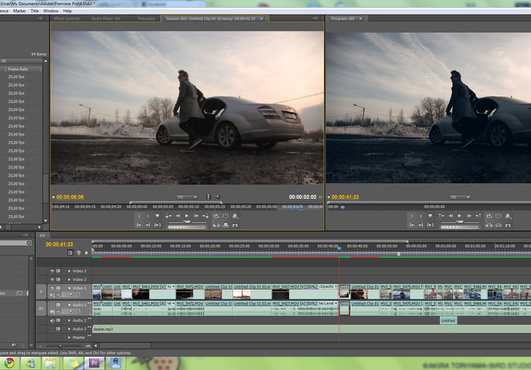
Task: Set Out point in Program monitor
Action: [421, 216]
